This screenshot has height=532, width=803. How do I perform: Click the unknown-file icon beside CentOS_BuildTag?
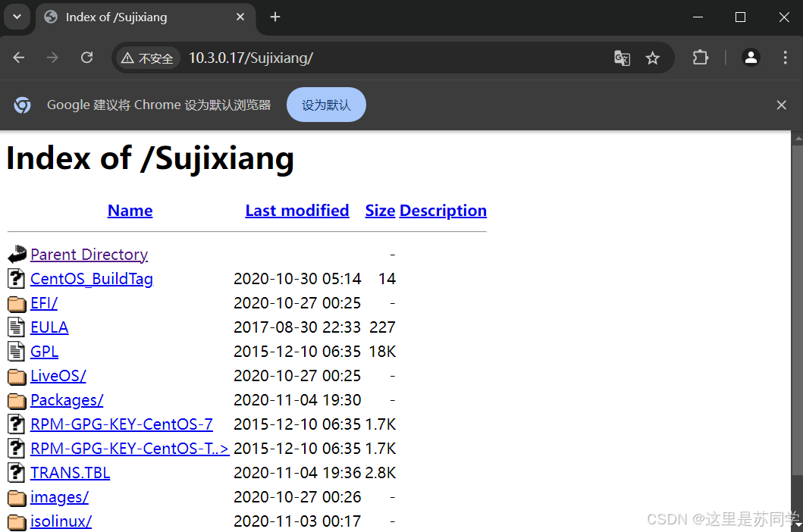pos(17,278)
